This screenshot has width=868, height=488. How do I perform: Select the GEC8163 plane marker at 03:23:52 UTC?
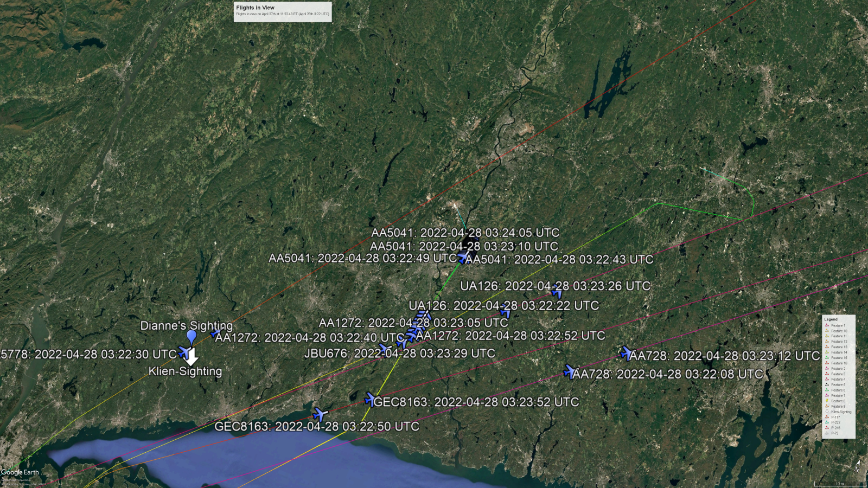(370, 400)
